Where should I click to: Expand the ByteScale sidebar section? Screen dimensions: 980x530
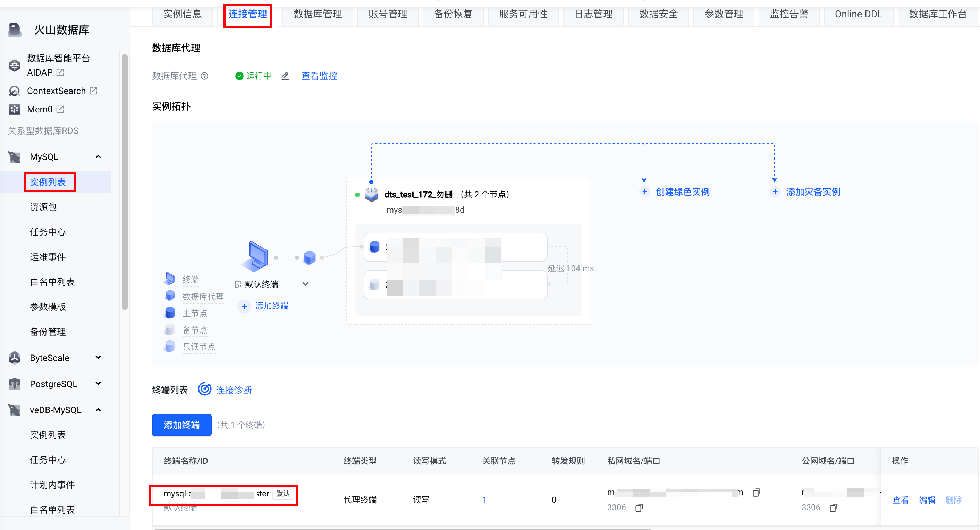[98, 357]
